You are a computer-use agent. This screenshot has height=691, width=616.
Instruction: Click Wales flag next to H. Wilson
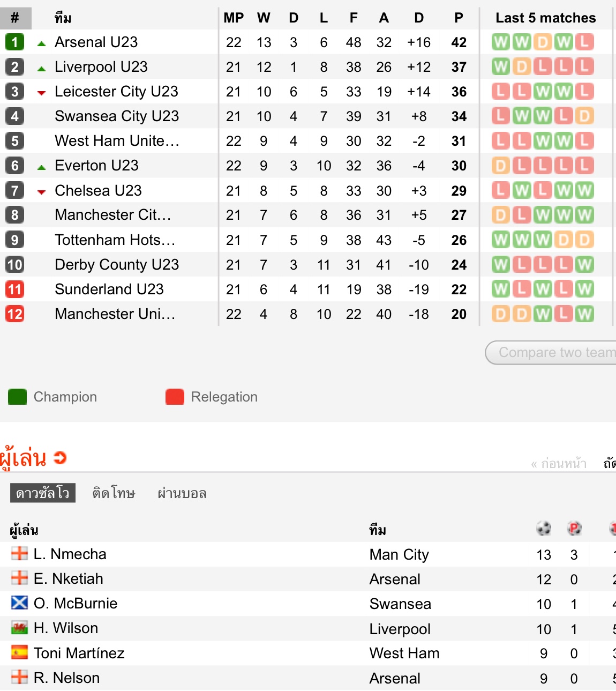tap(19, 628)
